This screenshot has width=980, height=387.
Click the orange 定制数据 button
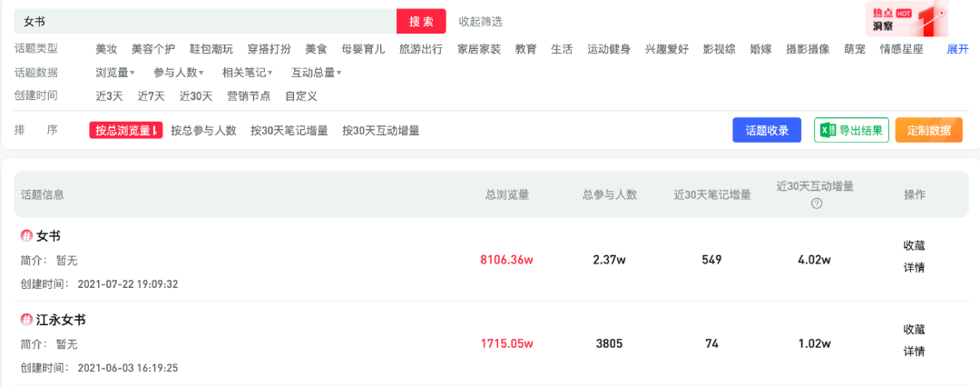pos(928,131)
